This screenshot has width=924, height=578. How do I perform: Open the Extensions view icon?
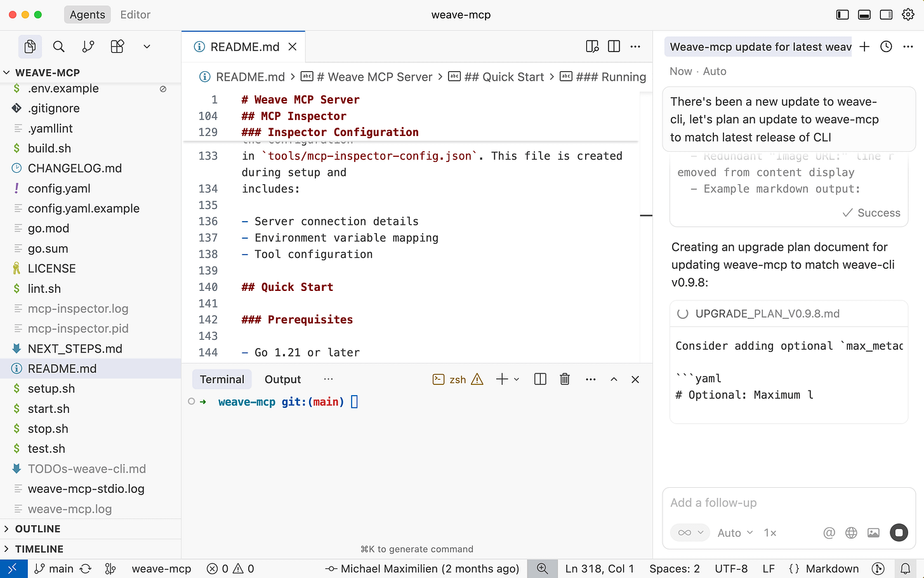tap(117, 46)
